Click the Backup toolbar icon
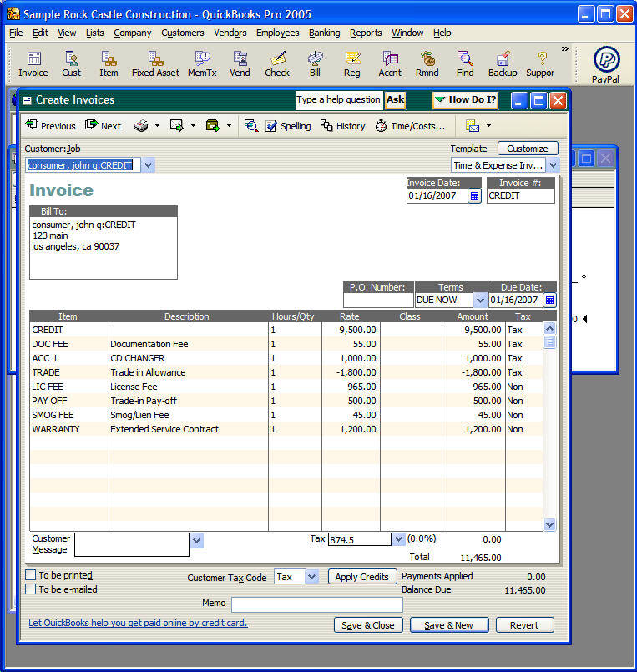Screen dimensions: 637x672 pos(503,63)
